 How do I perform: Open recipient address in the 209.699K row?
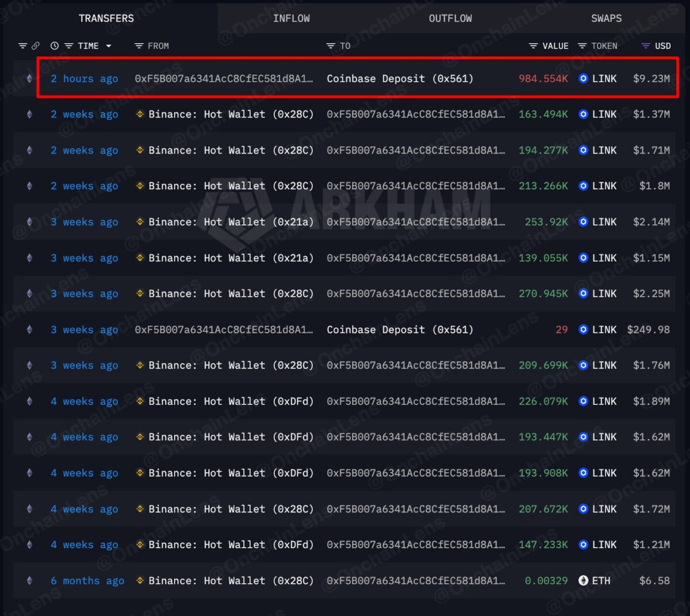(x=416, y=365)
